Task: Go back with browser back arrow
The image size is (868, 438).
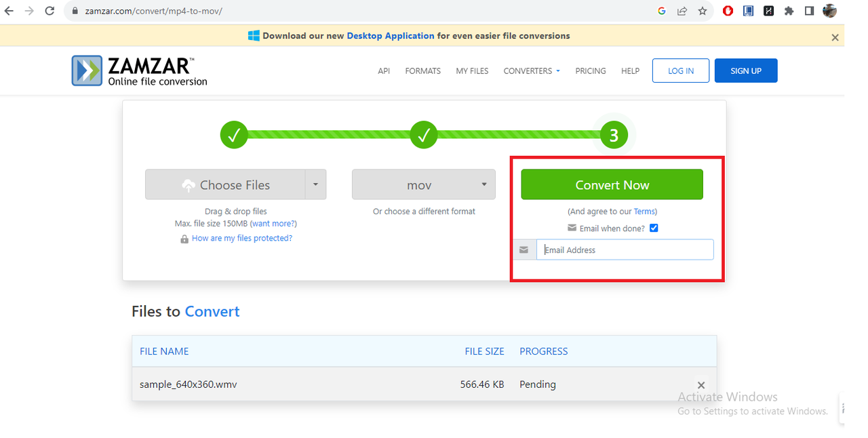Action: coord(9,11)
